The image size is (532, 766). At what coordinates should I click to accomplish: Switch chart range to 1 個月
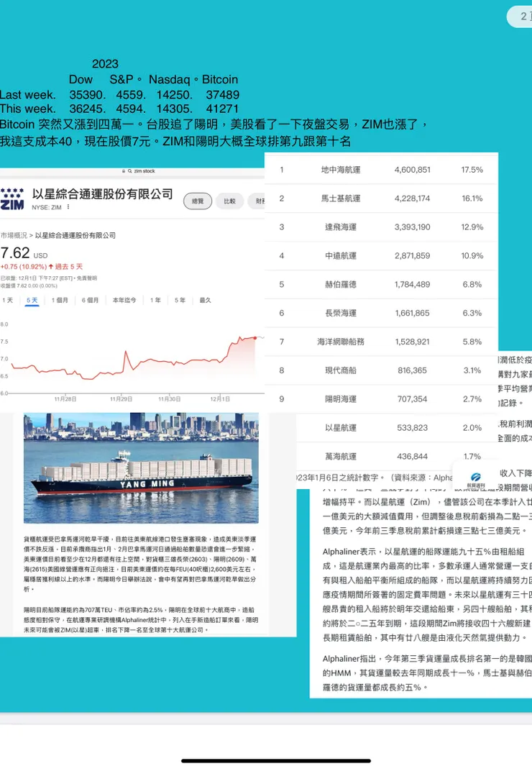60,300
